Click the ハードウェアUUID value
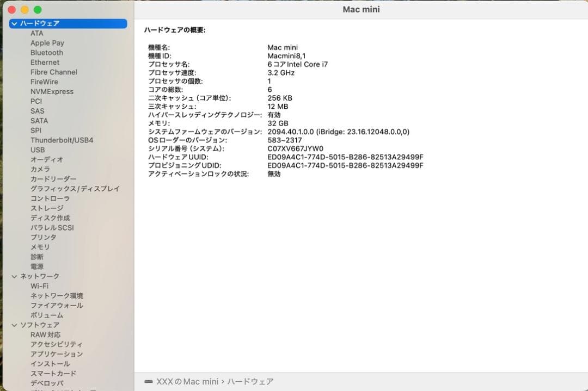 pos(345,157)
